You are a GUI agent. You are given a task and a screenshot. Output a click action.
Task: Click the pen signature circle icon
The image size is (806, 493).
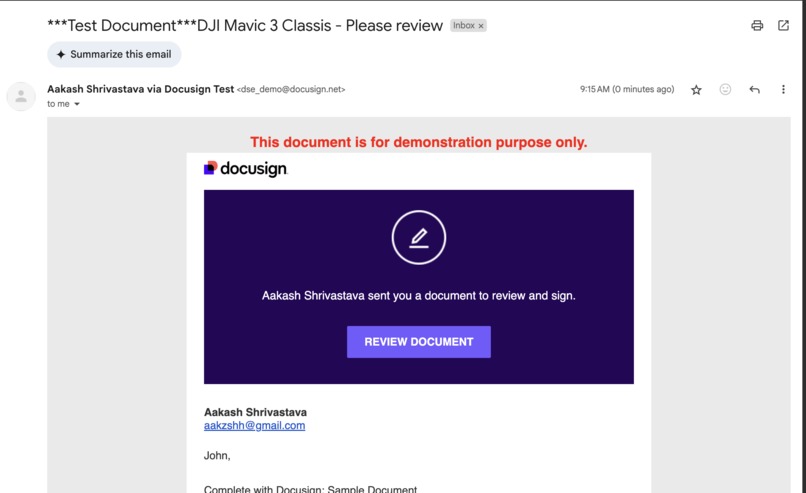pyautogui.click(x=418, y=238)
